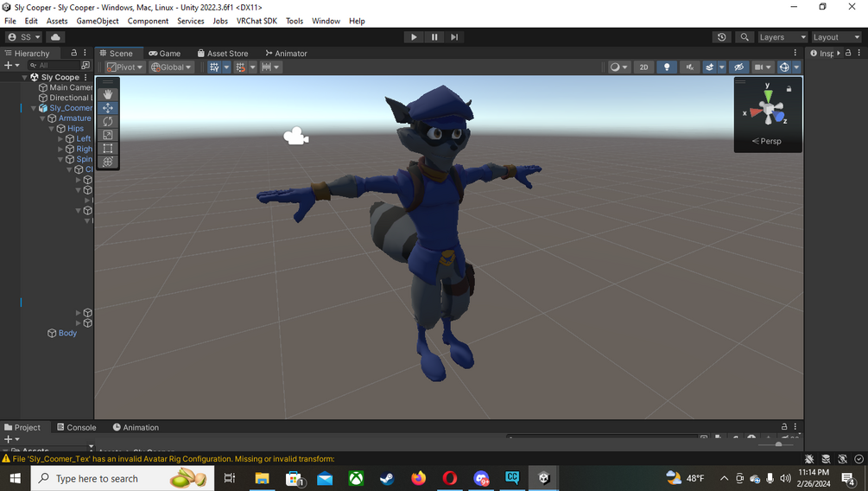The width and height of the screenshot is (868, 491).
Task: Open Unity cloud services
Action: 55,37
